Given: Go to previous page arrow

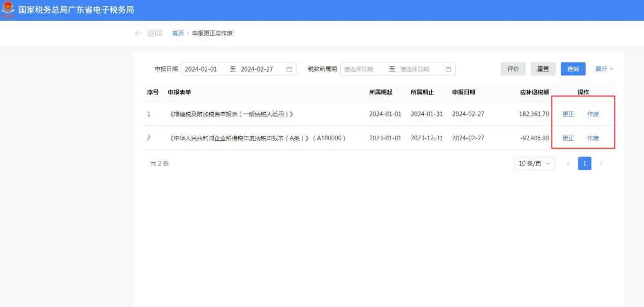Looking at the screenshot, I should pyautogui.click(x=568, y=164).
